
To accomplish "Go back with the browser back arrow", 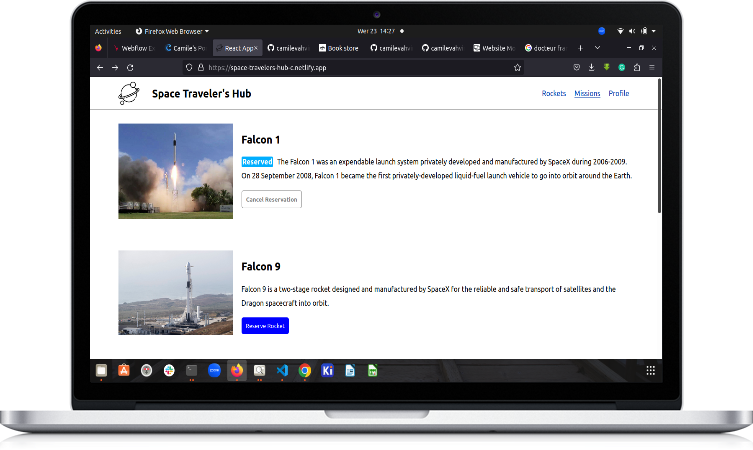I will point(100,68).
